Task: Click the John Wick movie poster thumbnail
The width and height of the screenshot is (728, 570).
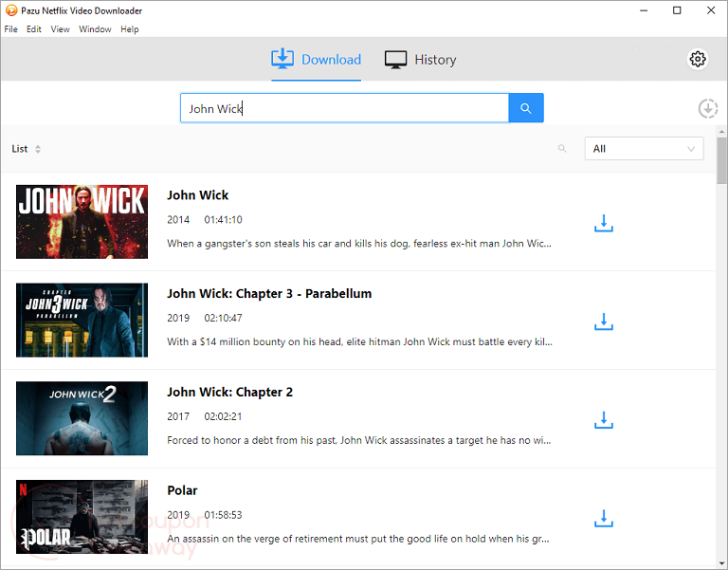Action: click(x=82, y=222)
